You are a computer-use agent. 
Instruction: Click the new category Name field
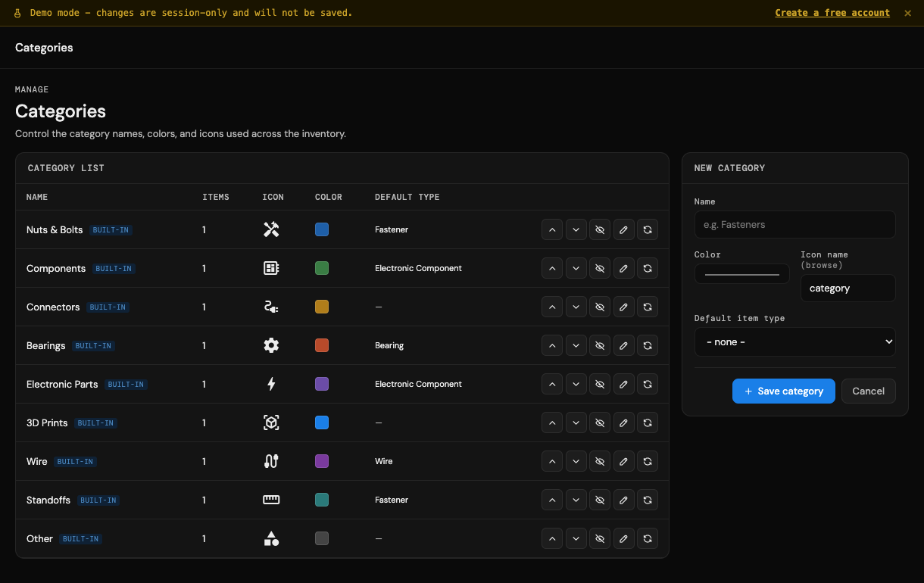click(x=794, y=225)
